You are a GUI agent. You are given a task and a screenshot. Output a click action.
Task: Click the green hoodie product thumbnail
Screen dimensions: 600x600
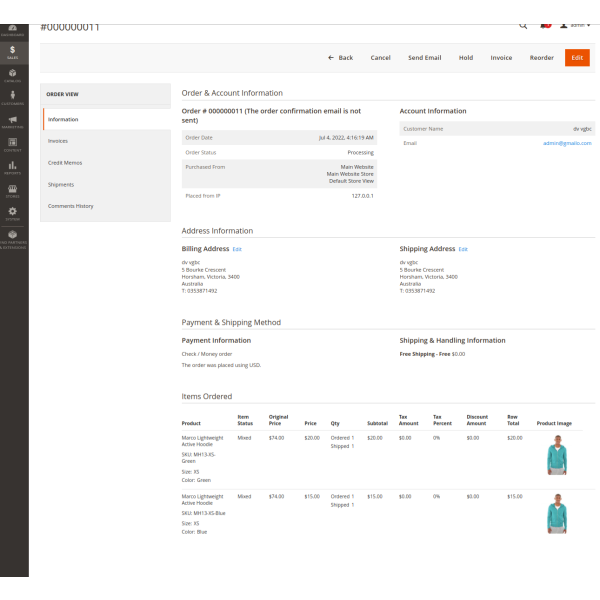[x=556, y=458]
